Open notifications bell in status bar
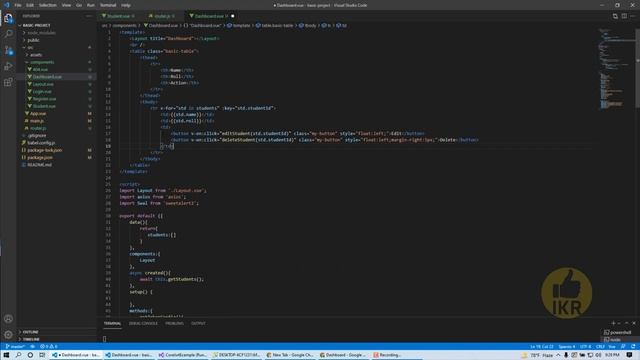Viewport: 640px width, 360px height. click(x=633, y=347)
